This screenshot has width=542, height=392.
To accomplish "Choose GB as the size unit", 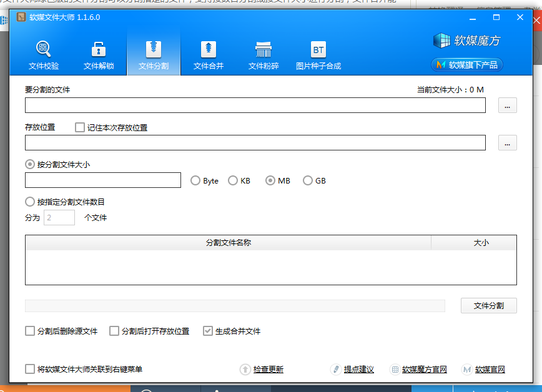I will [308, 180].
